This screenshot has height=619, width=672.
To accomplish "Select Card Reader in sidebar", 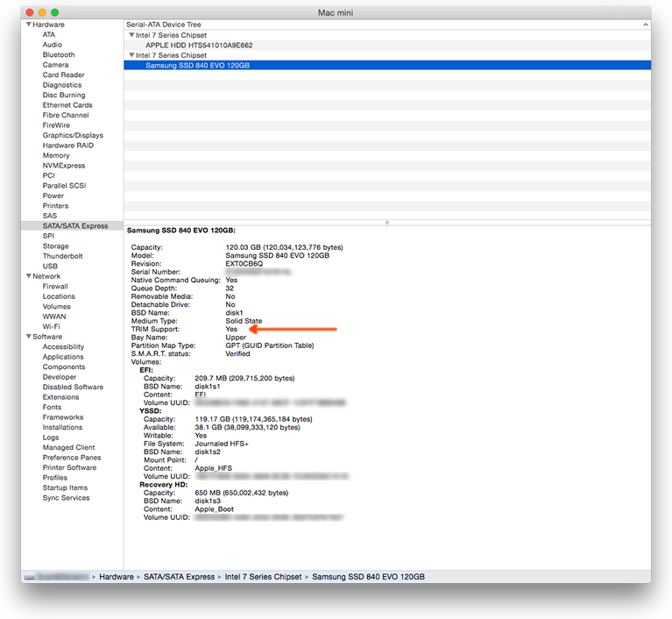I will (63, 75).
